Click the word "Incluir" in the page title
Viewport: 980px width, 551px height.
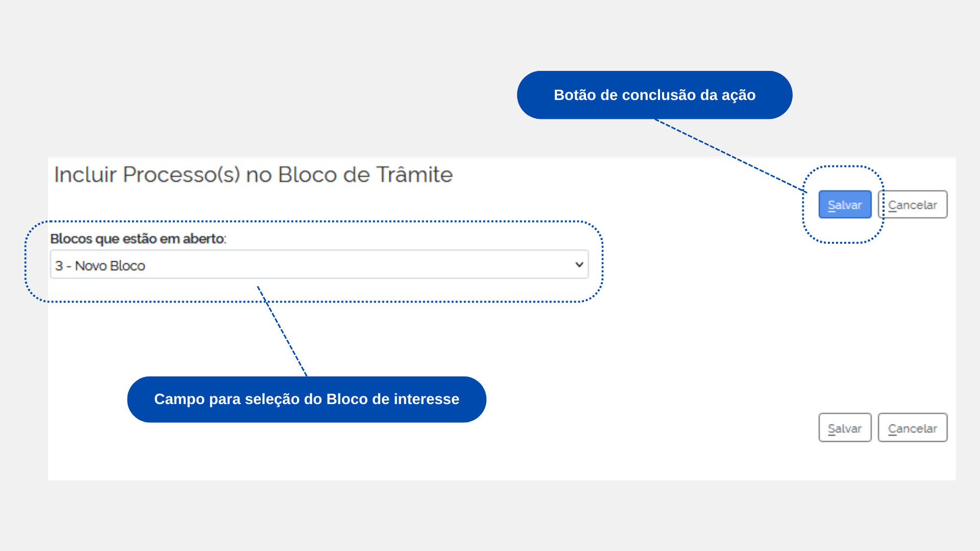coord(85,174)
